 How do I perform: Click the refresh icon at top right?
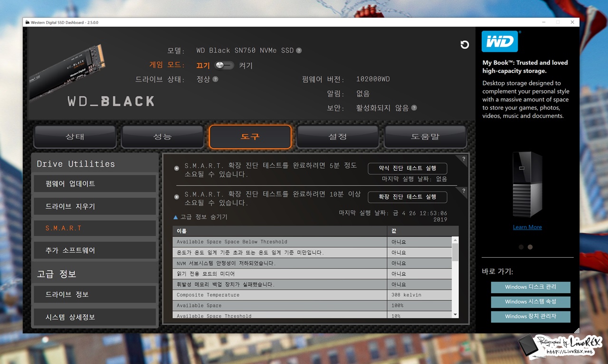pos(465,45)
